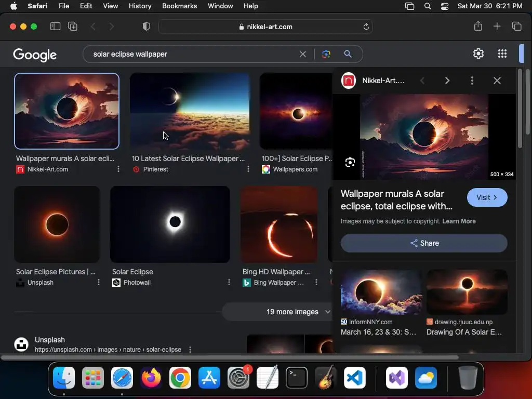The width and height of the screenshot is (532, 399).
Task: Open the Safari Share toolbar icon
Action: click(x=478, y=26)
